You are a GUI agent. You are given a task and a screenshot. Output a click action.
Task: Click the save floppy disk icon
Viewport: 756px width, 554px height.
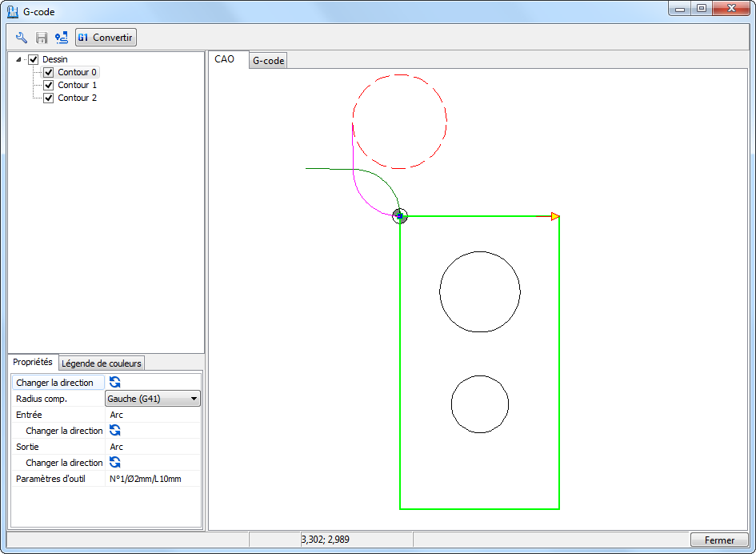[42, 38]
